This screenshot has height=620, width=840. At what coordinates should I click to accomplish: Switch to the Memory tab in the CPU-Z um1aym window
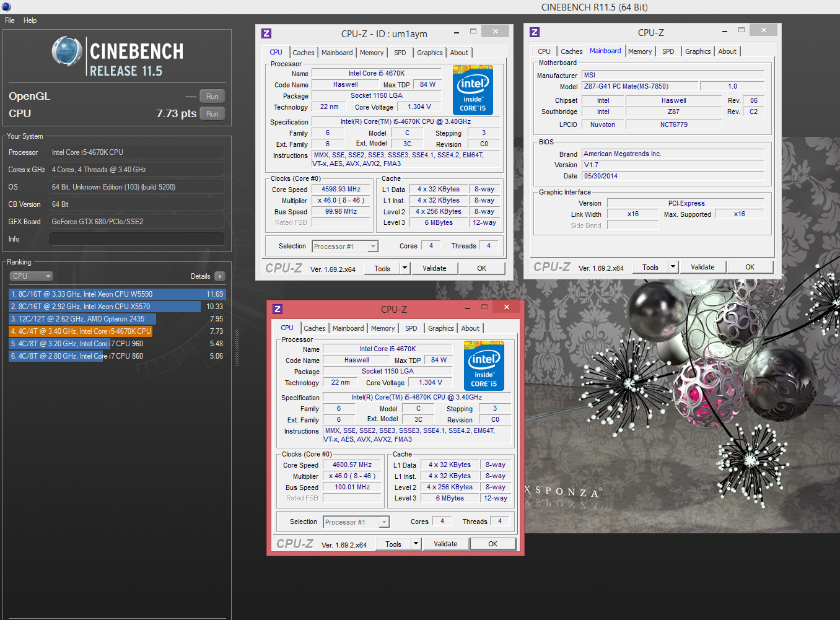[x=372, y=53]
